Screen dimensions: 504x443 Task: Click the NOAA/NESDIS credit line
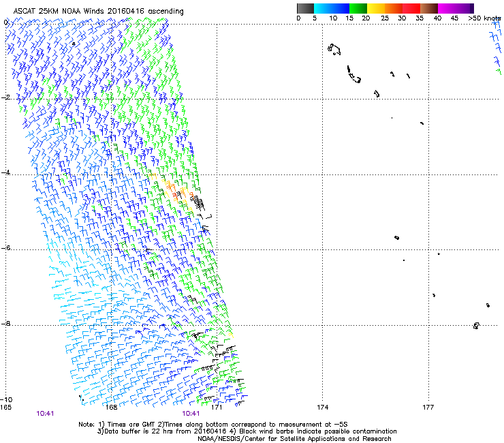pos(294,439)
